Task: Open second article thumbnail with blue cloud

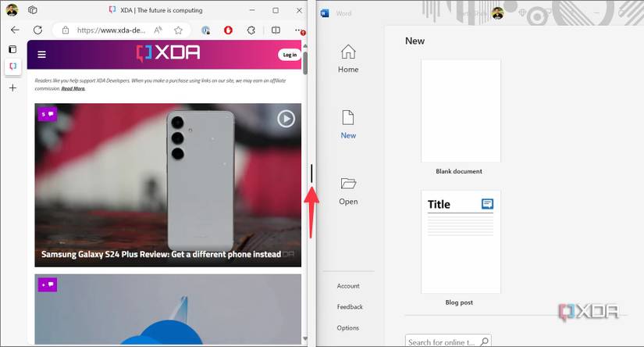Action: pyautogui.click(x=168, y=309)
